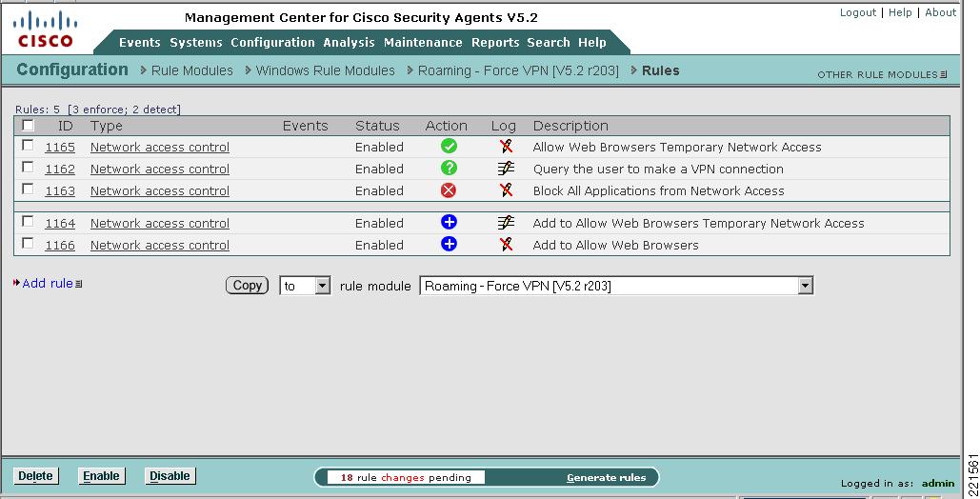
Task: Click the 18 rule changes pending notice
Action: tap(406, 478)
